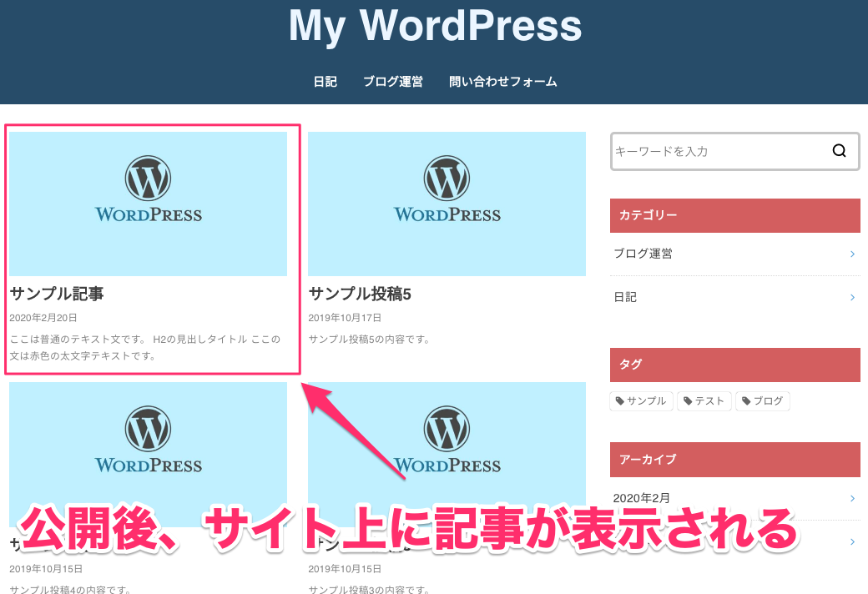Click inside the キーワードを入力 search field
Image resolution: width=868 pixels, height=594 pixels.
click(x=718, y=151)
